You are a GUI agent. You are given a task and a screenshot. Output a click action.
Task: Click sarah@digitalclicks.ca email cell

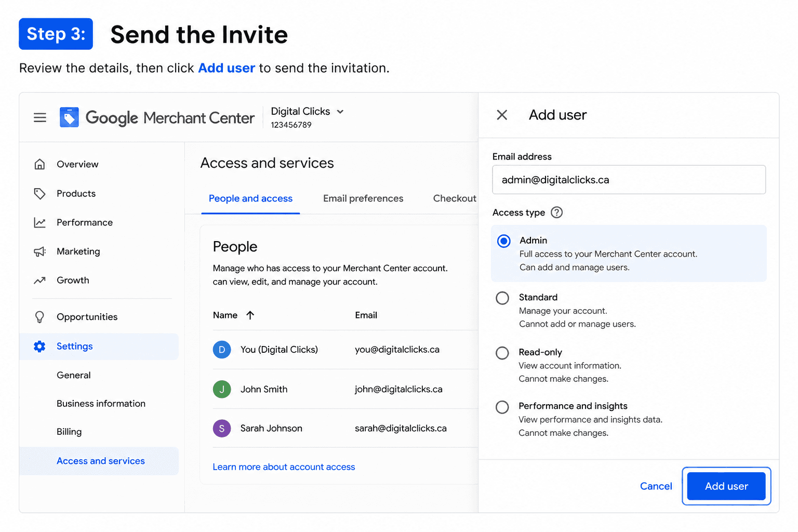pyautogui.click(x=401, y=429)
